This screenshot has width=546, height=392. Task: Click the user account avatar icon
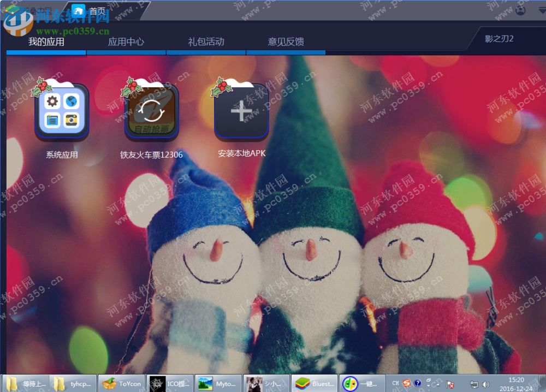coord(520,10)
